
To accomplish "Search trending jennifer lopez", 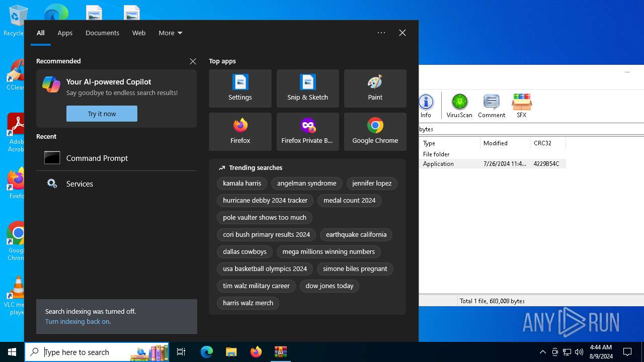I will click(x=372, y=184).
